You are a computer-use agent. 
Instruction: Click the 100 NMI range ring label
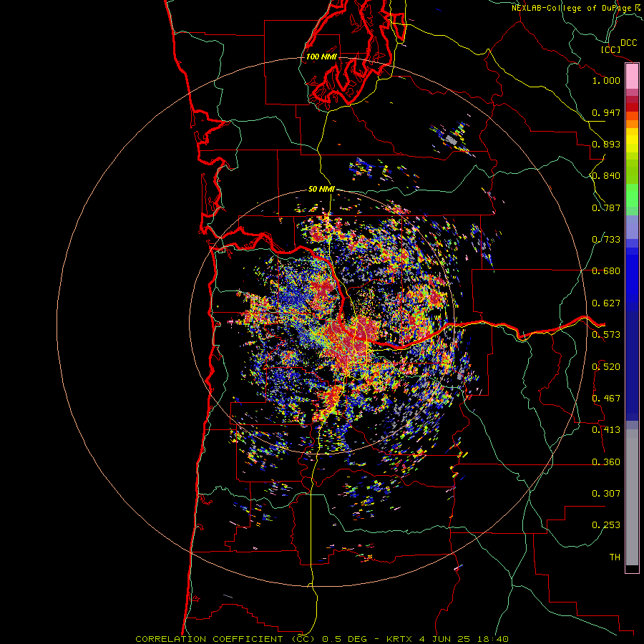pos(321,57)
